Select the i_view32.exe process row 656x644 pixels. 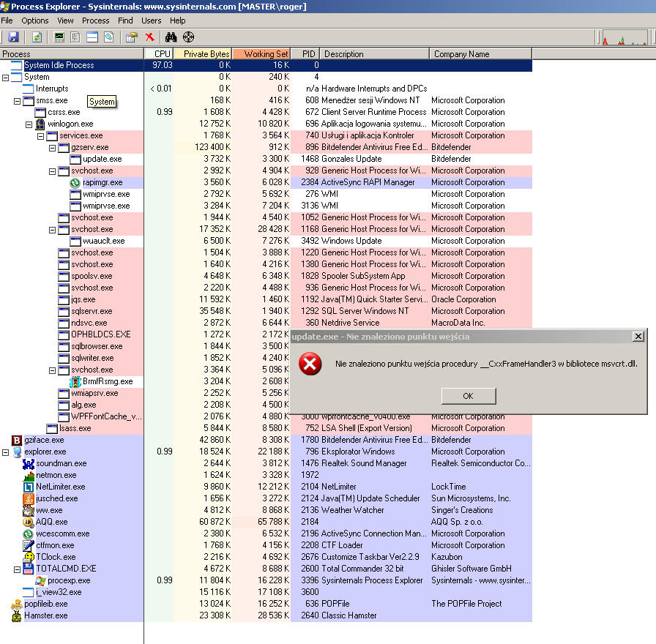coord(266,592)
